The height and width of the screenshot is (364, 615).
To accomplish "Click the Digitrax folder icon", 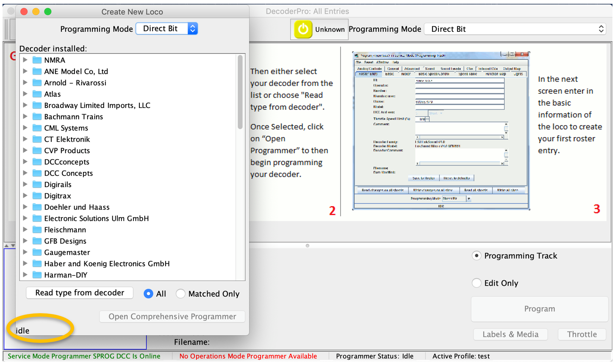I will (37, 196).
